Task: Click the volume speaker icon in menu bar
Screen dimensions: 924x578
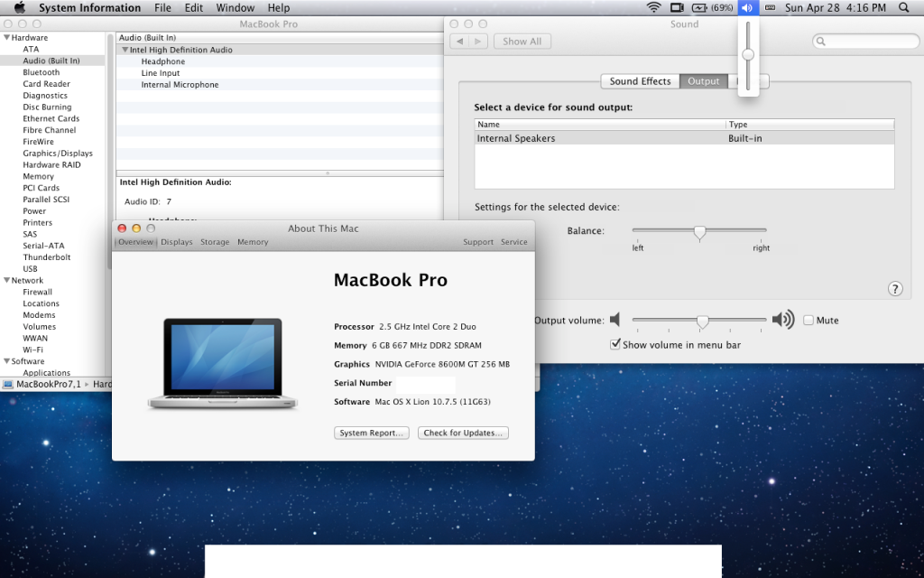Action: coord(748,8)
